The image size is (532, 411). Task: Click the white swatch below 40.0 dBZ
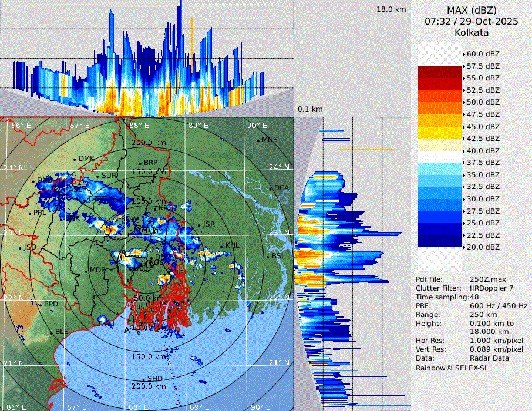pyautogui.click(x=440, y=157)
